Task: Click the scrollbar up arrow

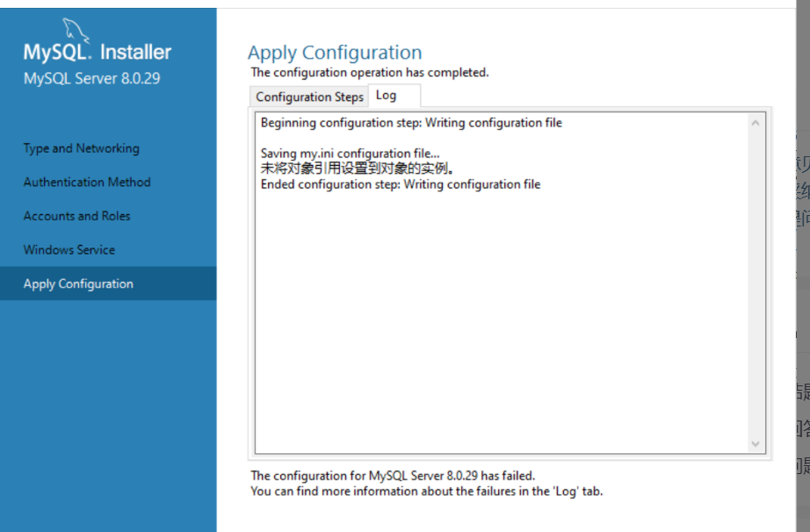Action: point(756,123)
